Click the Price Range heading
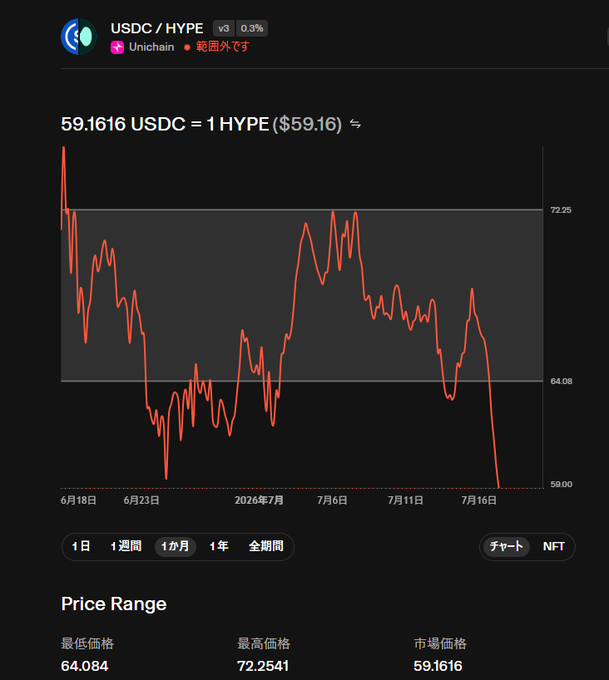This screenshot has width=609, height=680. (x=114, y=604)
